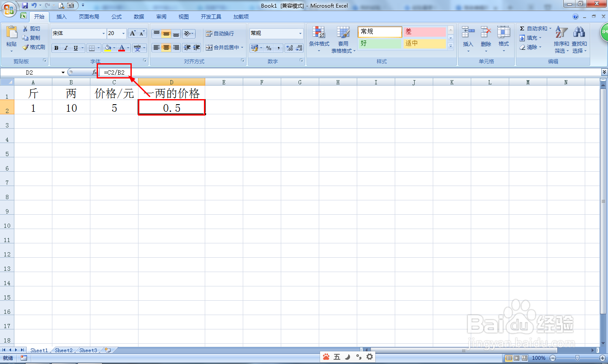
Task: Expand the cell styles gallery
Action: tap(451, 46)
